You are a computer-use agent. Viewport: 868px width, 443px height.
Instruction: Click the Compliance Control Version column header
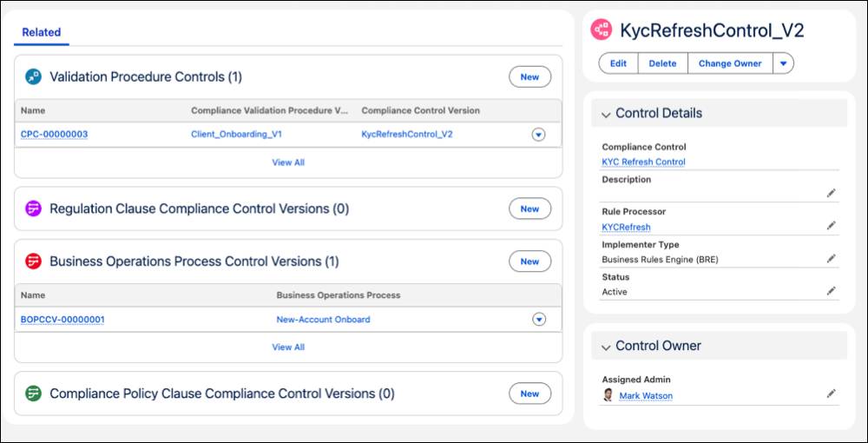tap(421, 111)
